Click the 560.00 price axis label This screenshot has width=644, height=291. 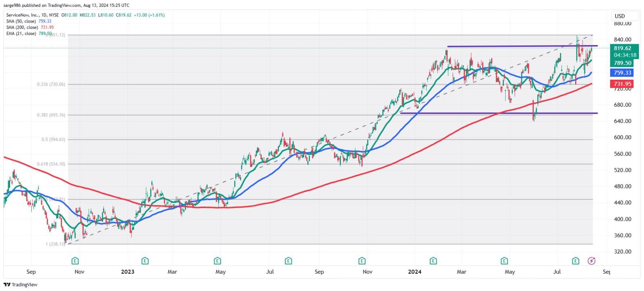click(623, 154)
